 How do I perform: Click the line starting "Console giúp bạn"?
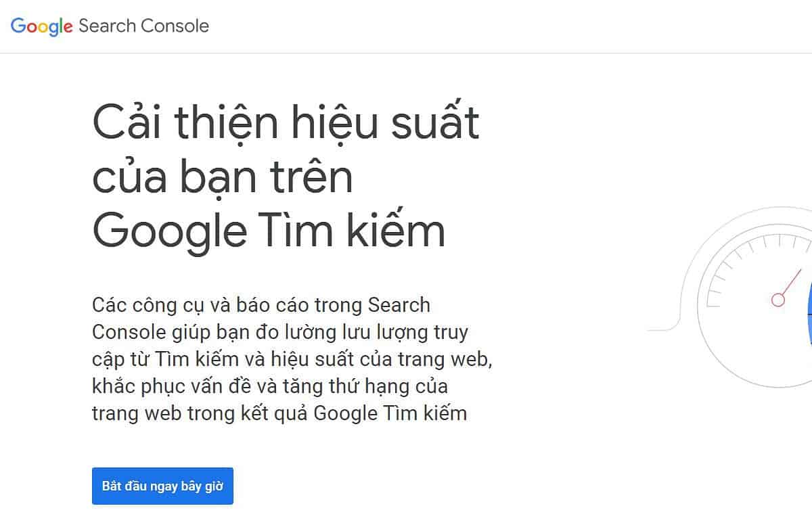pyautogui.click(x=279, y=332)
